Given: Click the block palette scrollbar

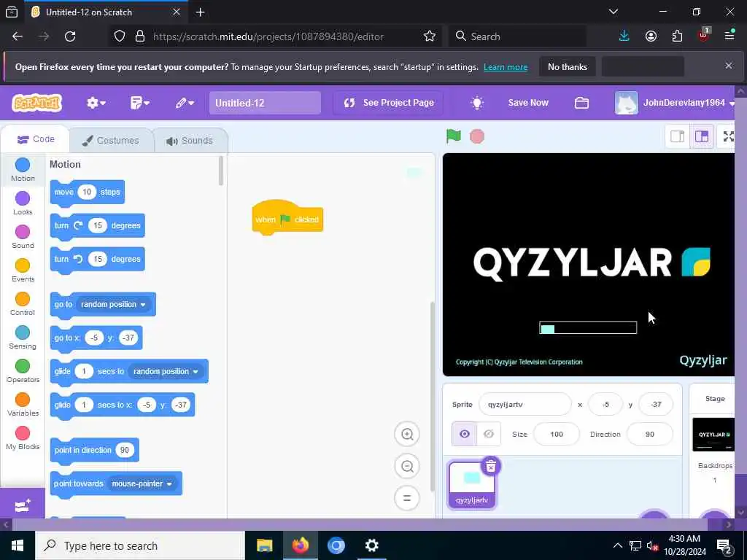Looking at the screenshot, I should click(220, 171).
